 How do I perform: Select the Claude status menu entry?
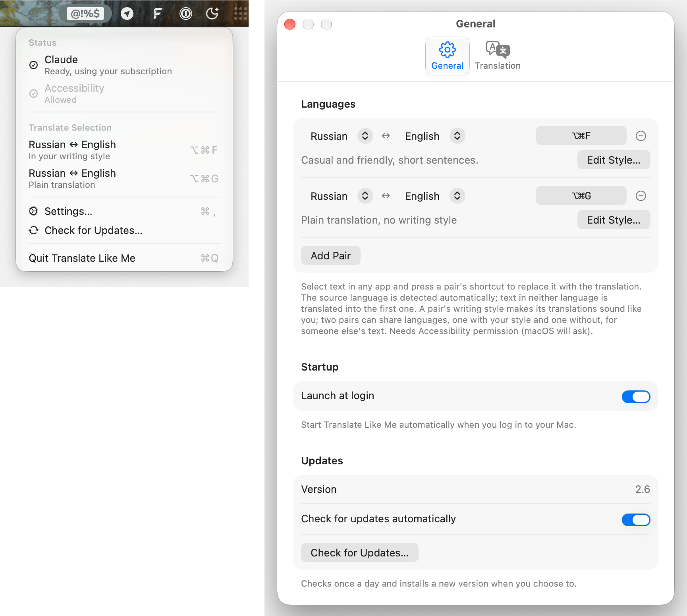(x=124, y=65)
